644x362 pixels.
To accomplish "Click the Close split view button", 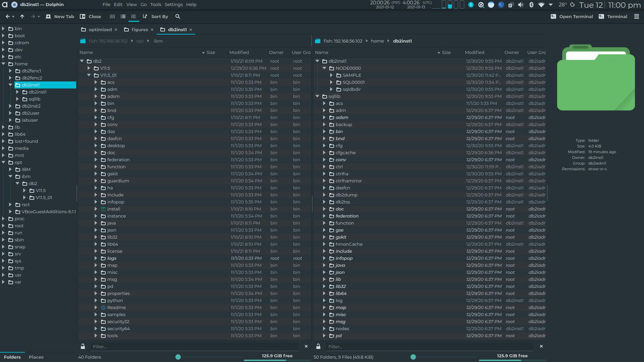I will pyautogui.click(x=90, y=17).
